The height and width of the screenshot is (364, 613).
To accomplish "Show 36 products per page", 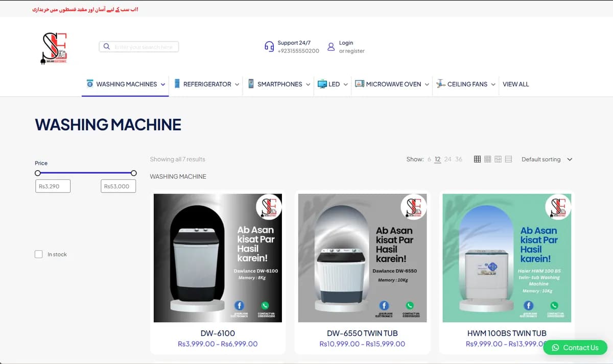I will point(459,159).
